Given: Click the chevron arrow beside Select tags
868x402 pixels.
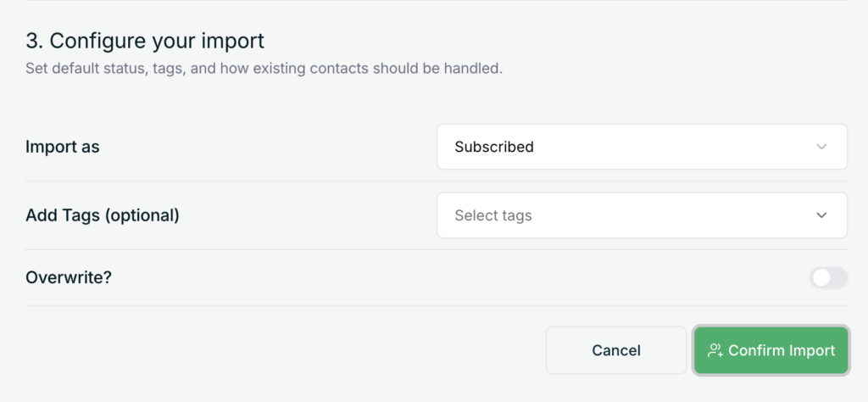Looking at the screenshot, I should click(821, 215).
